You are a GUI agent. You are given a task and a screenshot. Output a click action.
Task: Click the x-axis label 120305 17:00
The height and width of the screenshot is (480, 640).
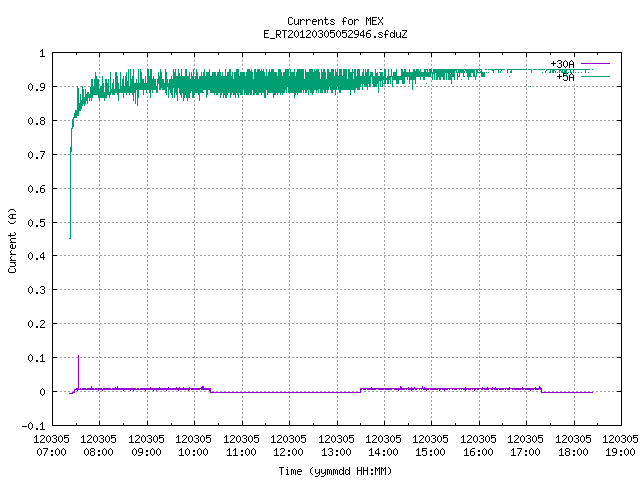[x=525, y=445]
